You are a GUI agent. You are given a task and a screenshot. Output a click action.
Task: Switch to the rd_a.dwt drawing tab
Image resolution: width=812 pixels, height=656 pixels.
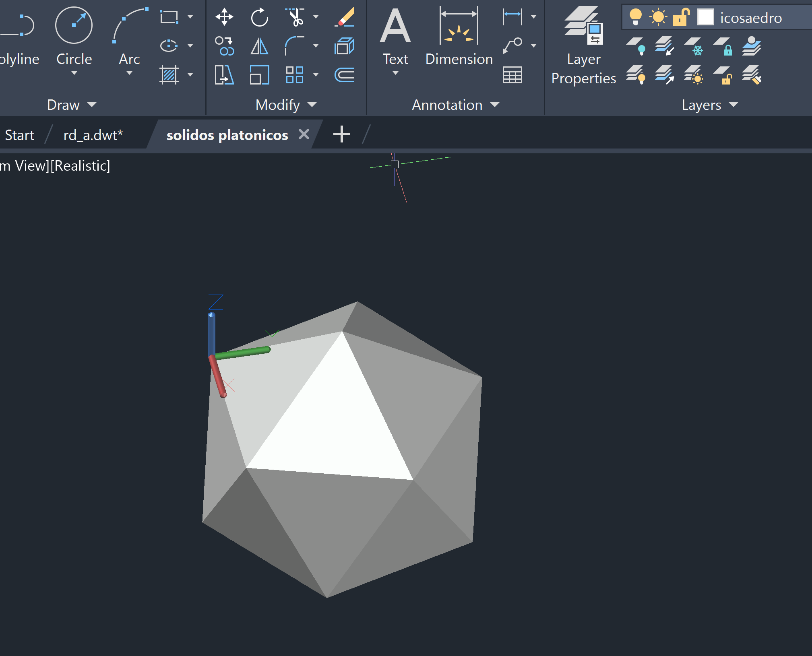click(93, 135)
